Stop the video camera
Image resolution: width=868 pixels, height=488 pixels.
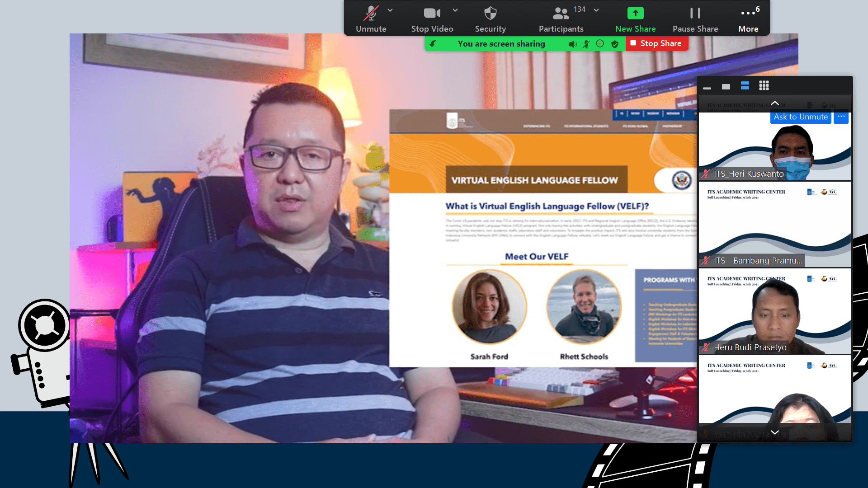(432, 14)
